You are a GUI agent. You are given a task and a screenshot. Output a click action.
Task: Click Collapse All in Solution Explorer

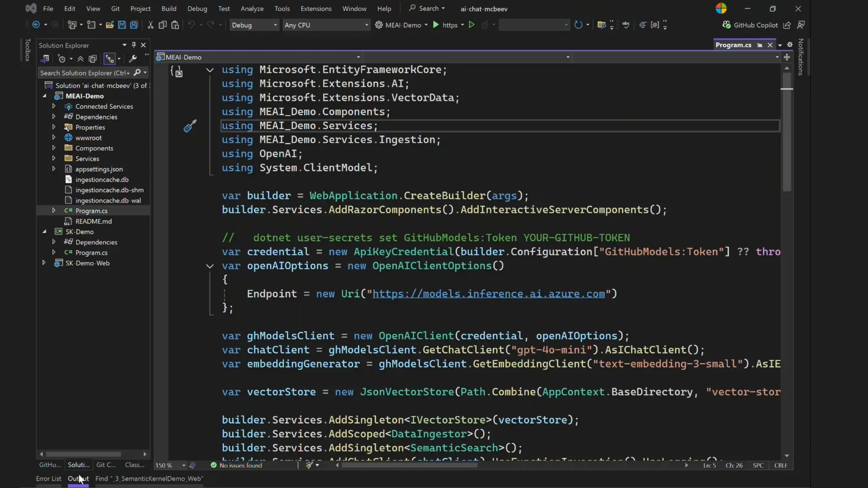click(x=81, y=59)
